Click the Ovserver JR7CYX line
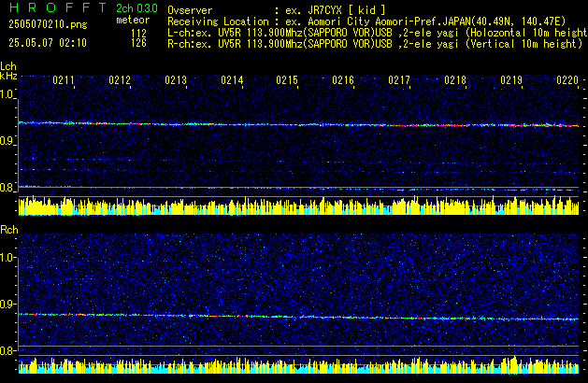The width and height of the screenshot is (588, 383). (x=277, y=10)
